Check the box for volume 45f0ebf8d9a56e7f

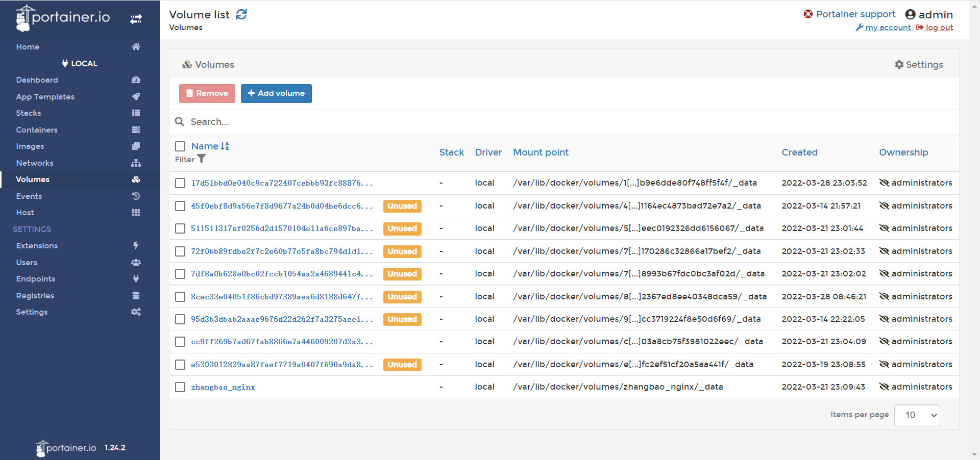180,206
